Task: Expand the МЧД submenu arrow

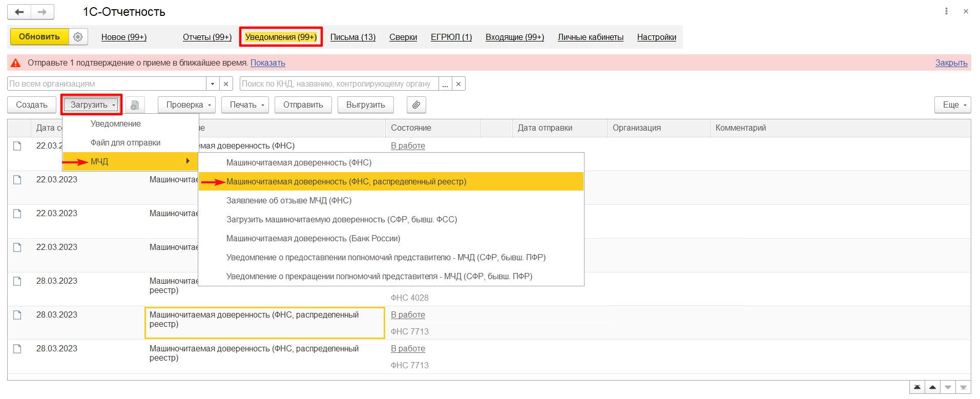Action: pos(188,161)
